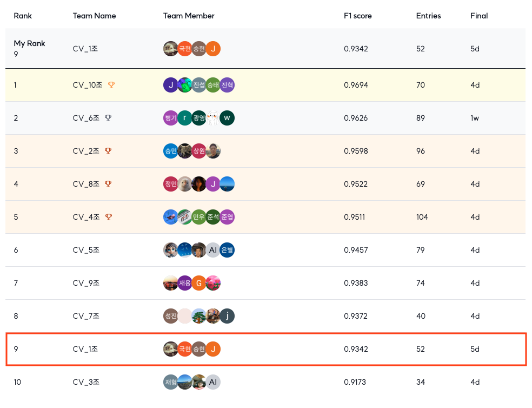Viewport: 532px width, 408px height.
Task: Sort by the F1 score column header
Action: 357,16
